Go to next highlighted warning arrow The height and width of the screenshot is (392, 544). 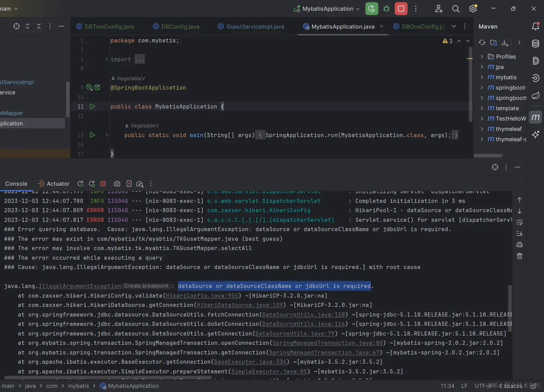(x=468, y=41)
